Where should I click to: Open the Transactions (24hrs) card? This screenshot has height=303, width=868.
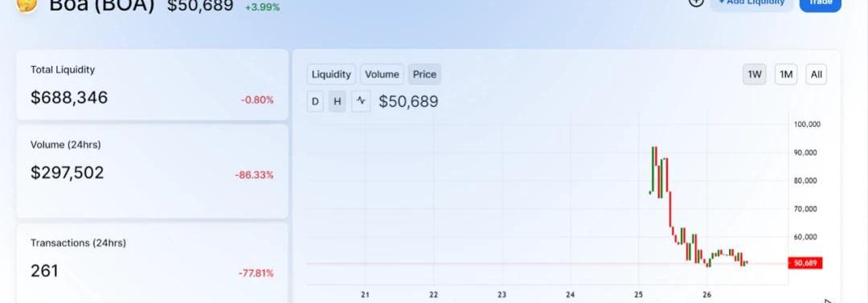pyautogui.click(x=152, y=263)
